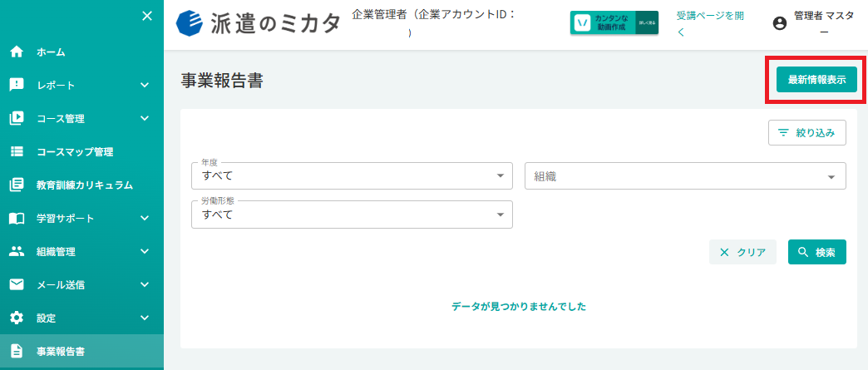Expand the 学習サポート submenu chevron
The height and width of the screenshot is (370, 868).
(x=145, y=218)
